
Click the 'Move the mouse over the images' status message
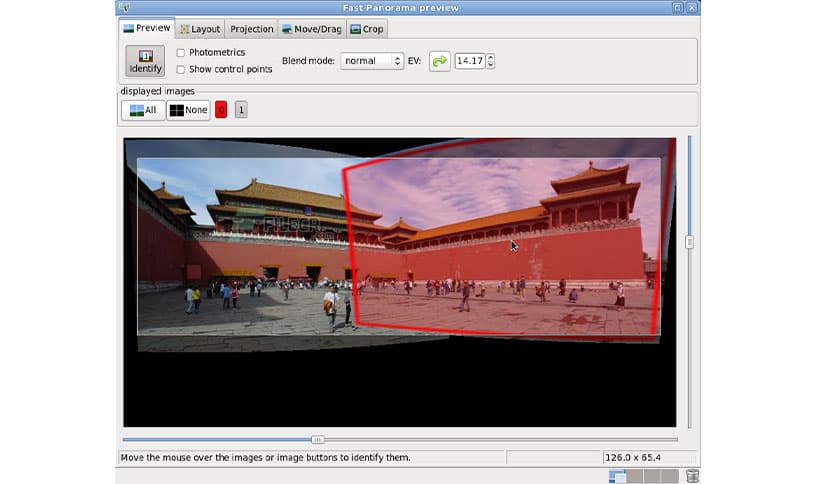coord(265,457)
